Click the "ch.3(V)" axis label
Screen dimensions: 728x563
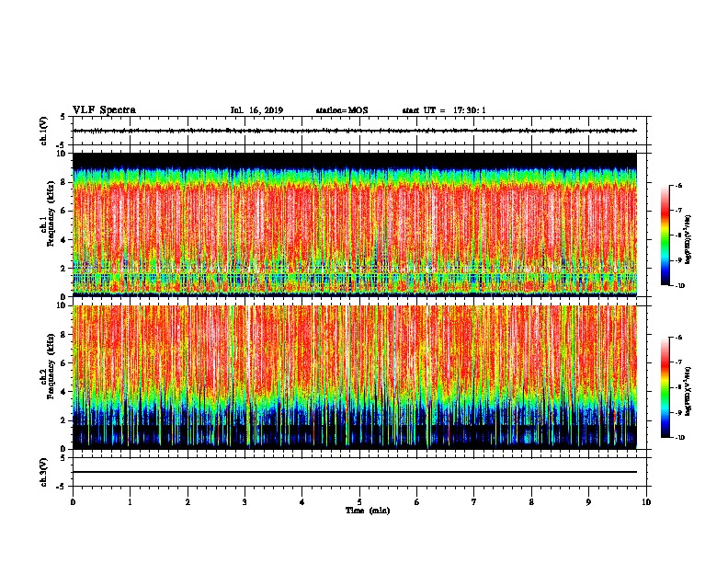point(44,472)
